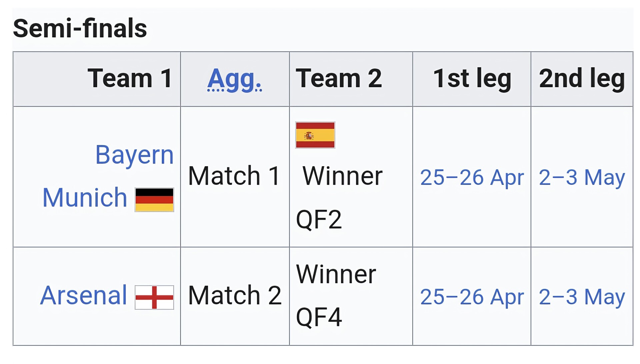
Task: Open the Bayern Munich team link
Action: pyautogui.click(x=134, y=155)
